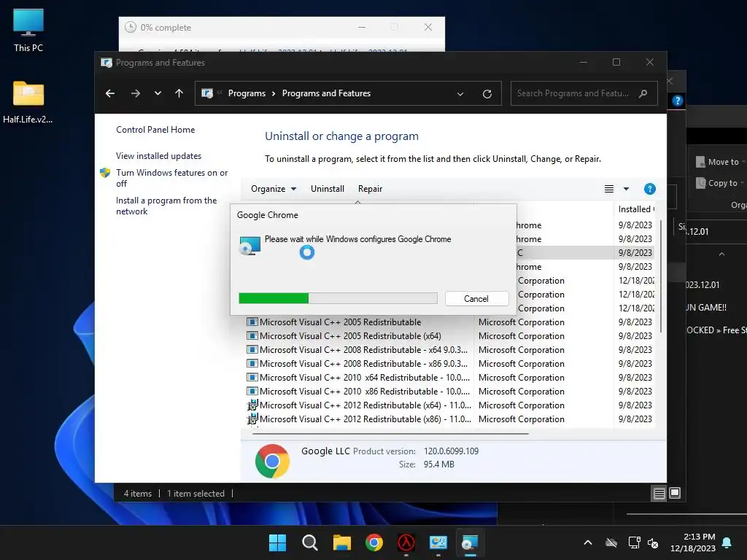This screenshot has width=747, height=560.
Task: Change view with the list view icon
Action: [609, 189]
